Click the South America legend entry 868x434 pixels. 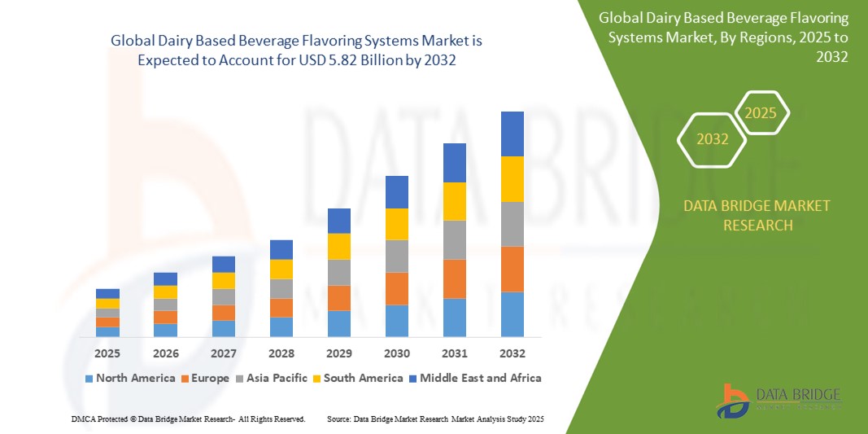[358, 378]
